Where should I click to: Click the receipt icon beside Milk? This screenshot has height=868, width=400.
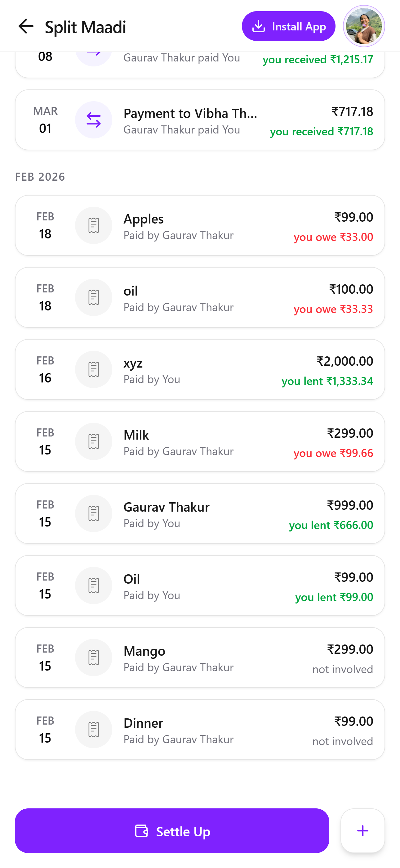[x=93, y=441]
